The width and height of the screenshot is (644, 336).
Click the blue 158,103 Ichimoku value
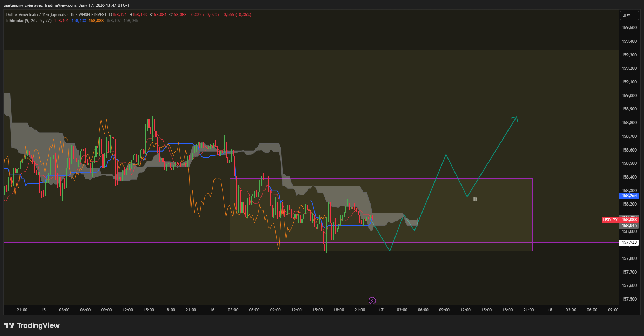(79, 21)
